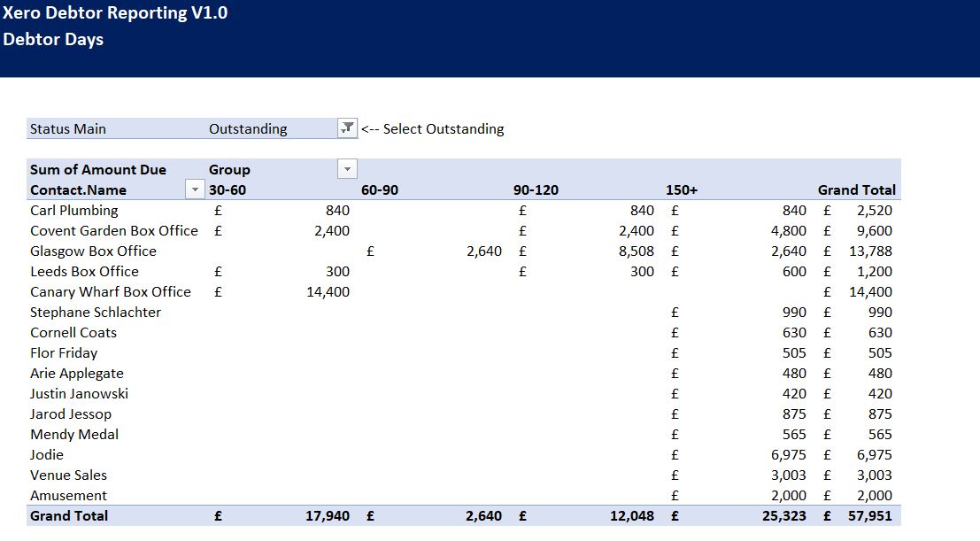Select the Stephane Schlachter contact cell
Screen dimensions: 980x541
point(96,312)
